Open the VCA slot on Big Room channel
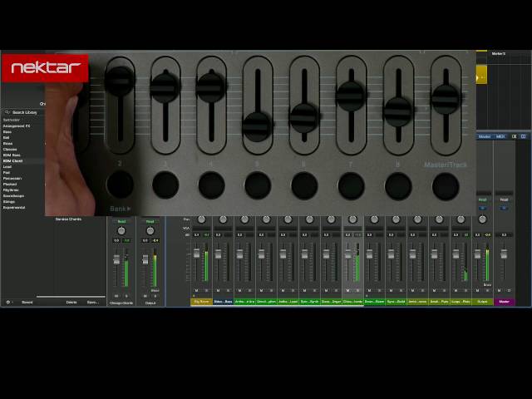This screenshot has height=399, width=532. coord(201,229)
